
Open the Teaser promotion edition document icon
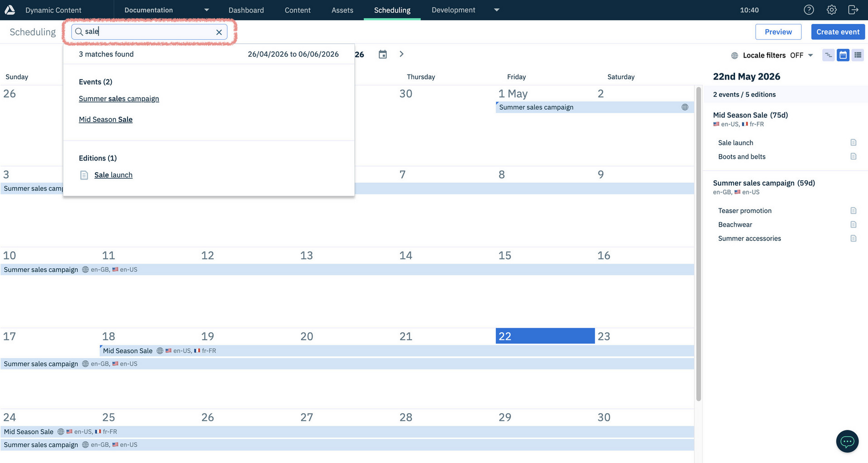[853, 210]
